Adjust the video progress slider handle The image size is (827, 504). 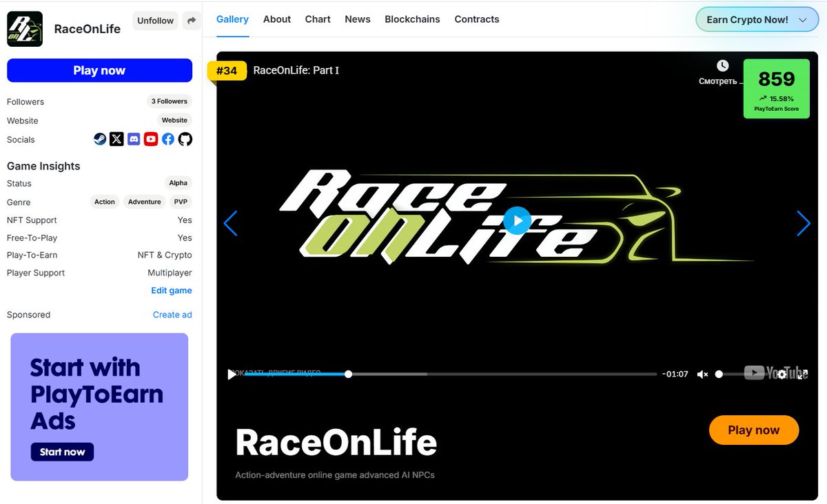[x=348, y=374]
